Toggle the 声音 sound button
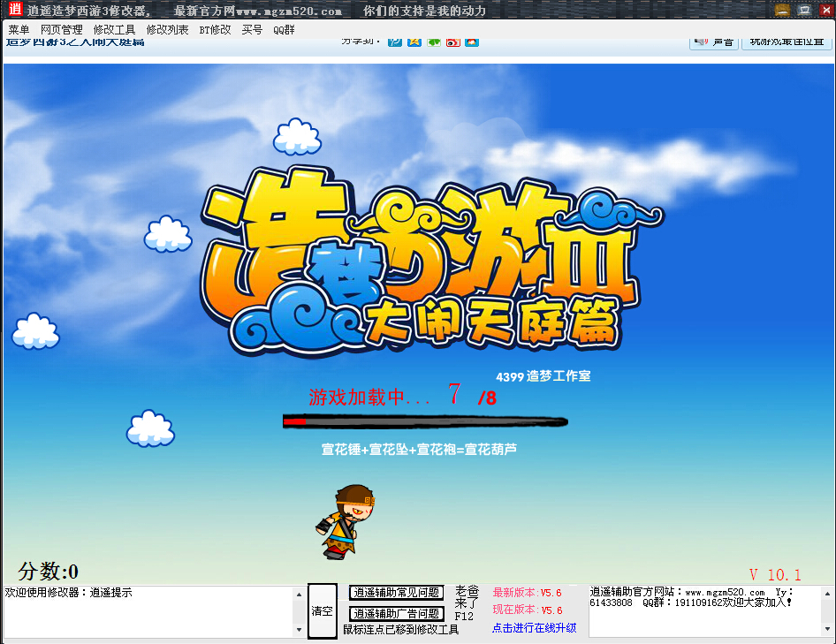 pos(714,43)
